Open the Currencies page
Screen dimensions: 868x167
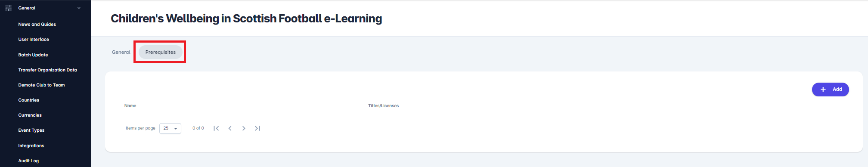point(30,115)
